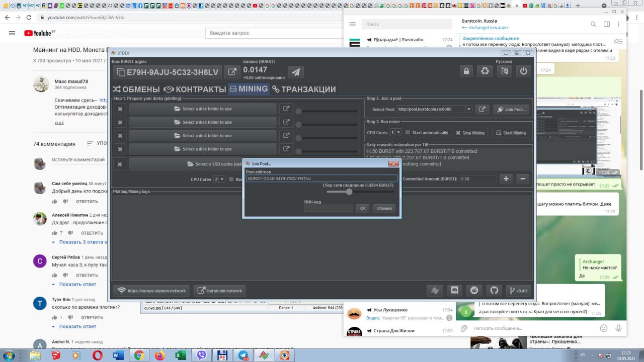Viewport: 644px width, 362px height.
Task: Click the Pool address field in dialog
Action: (x=321, y=178)
